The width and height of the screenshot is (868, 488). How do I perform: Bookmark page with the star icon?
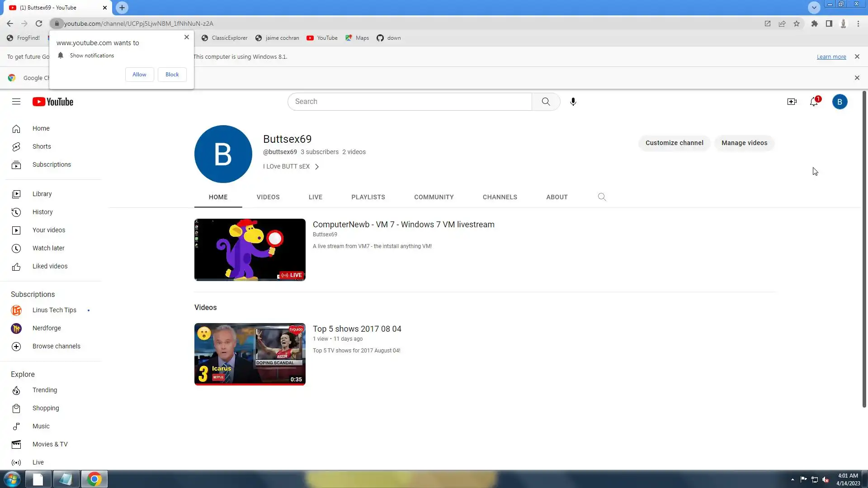pyautogui.click(x=797, y=23)
